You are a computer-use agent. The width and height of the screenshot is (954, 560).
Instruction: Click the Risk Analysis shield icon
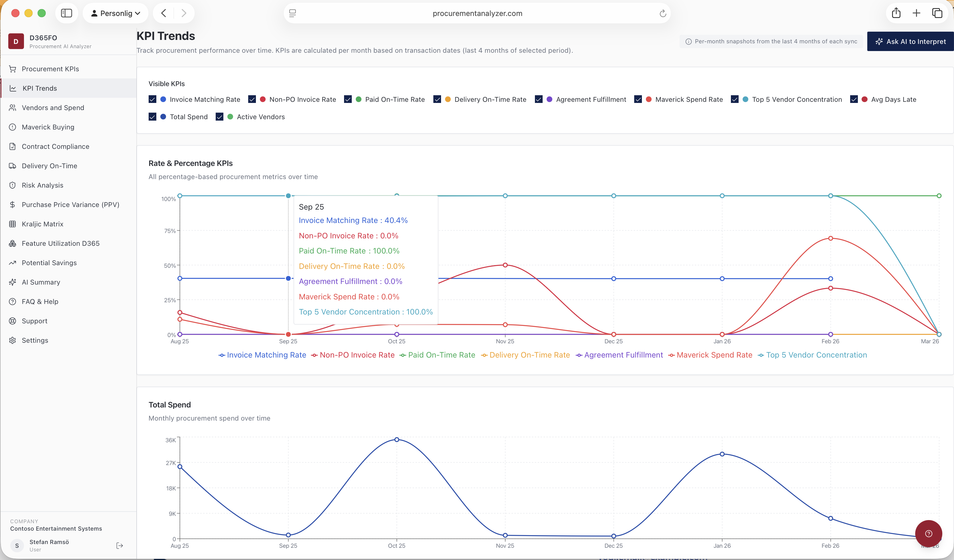pyautogui.click(x=13, y=185)
